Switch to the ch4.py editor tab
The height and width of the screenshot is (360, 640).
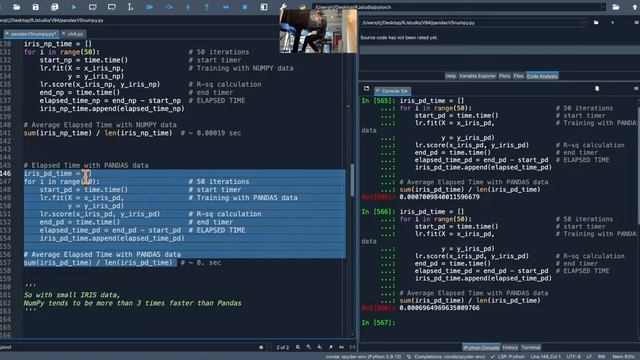click(76, 34)
